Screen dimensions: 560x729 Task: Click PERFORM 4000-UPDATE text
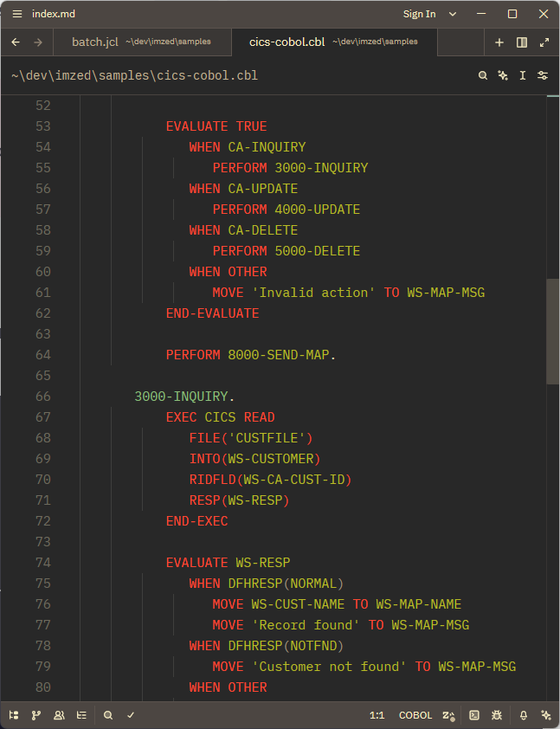click(x=286, y=210)
